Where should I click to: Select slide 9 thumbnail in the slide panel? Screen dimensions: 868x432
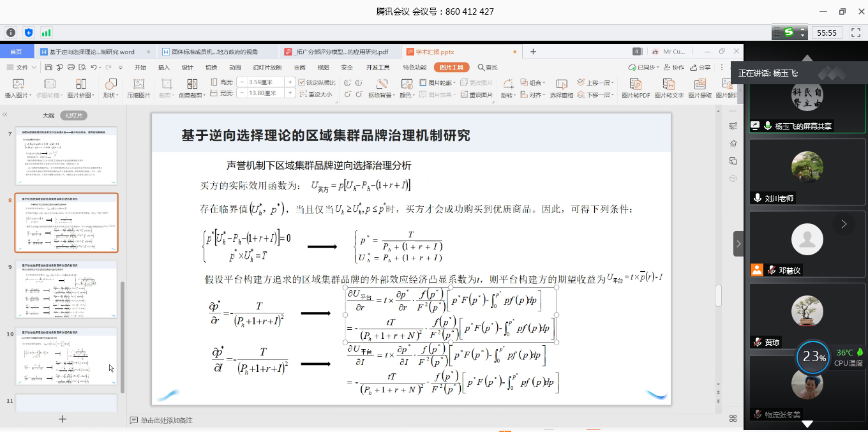(66, 289)
